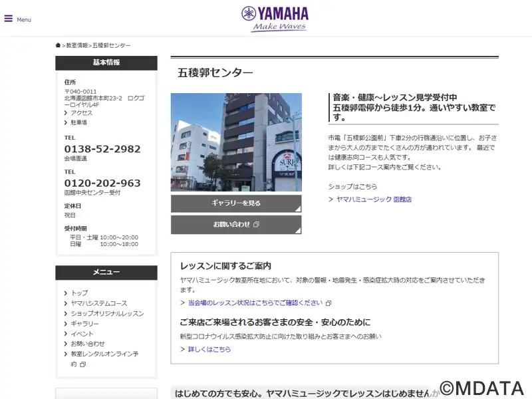
Task: Click the 函館中央センター受付 label
Action: tap(92, 193)
